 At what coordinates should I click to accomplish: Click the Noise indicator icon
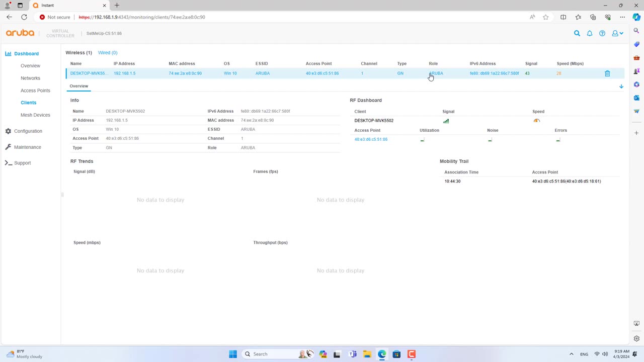tap(490, 140)
